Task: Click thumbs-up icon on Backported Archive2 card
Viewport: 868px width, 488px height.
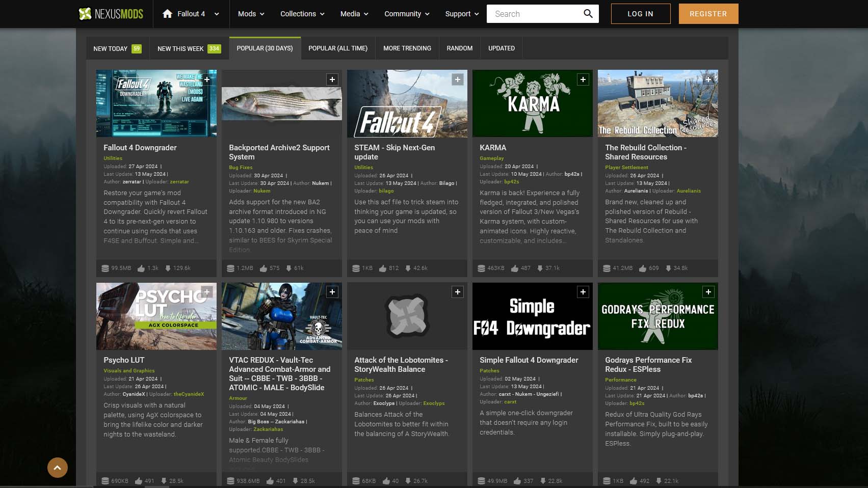Action: [x=264, y=268]
